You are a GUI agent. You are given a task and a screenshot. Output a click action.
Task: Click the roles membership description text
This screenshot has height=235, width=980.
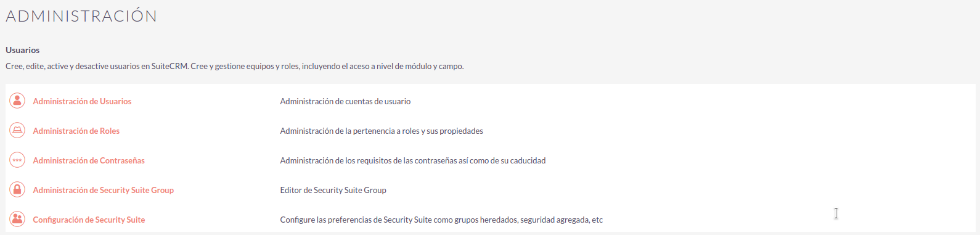pyautogui.click(x=382, y=131)
